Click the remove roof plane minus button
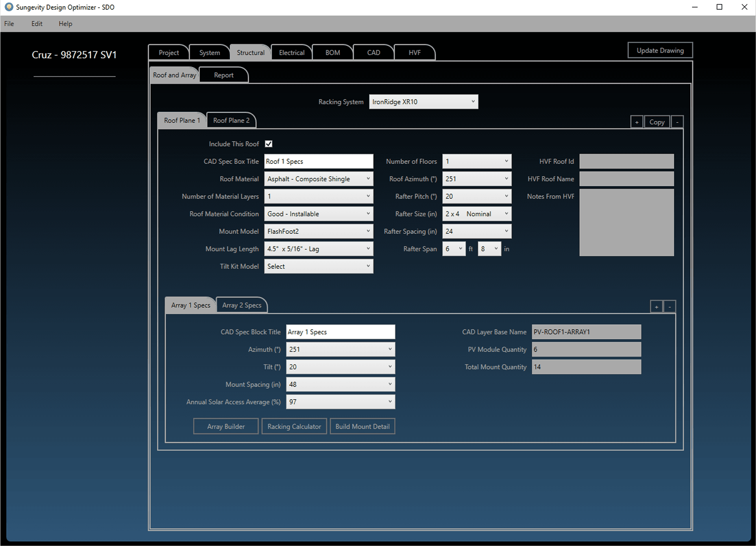The image size is (756, 546). click(677, 122)
